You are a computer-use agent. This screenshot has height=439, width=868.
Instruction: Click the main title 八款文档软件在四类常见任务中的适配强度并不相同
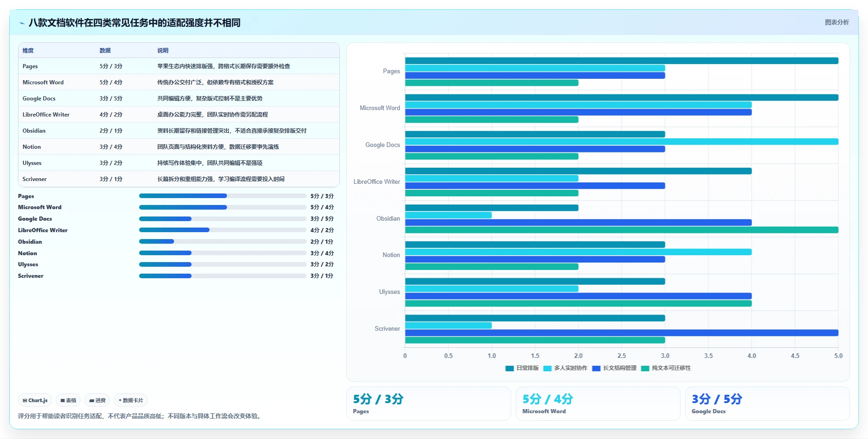tap(134, 23)
